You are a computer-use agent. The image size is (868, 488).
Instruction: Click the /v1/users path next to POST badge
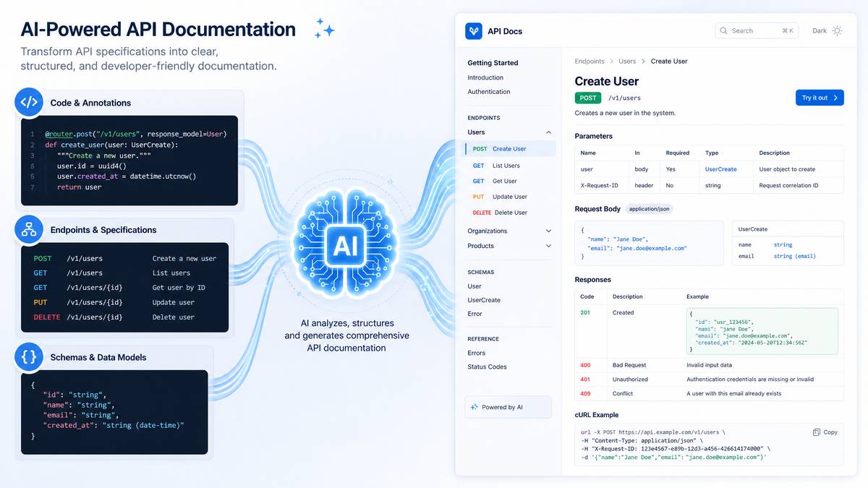pos(624,98)
